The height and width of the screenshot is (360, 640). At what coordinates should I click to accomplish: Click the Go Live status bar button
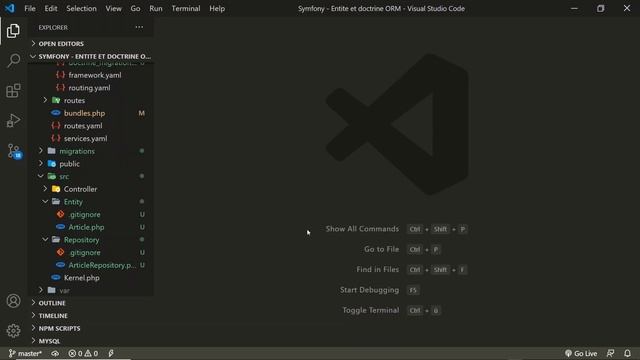point(581,353)
